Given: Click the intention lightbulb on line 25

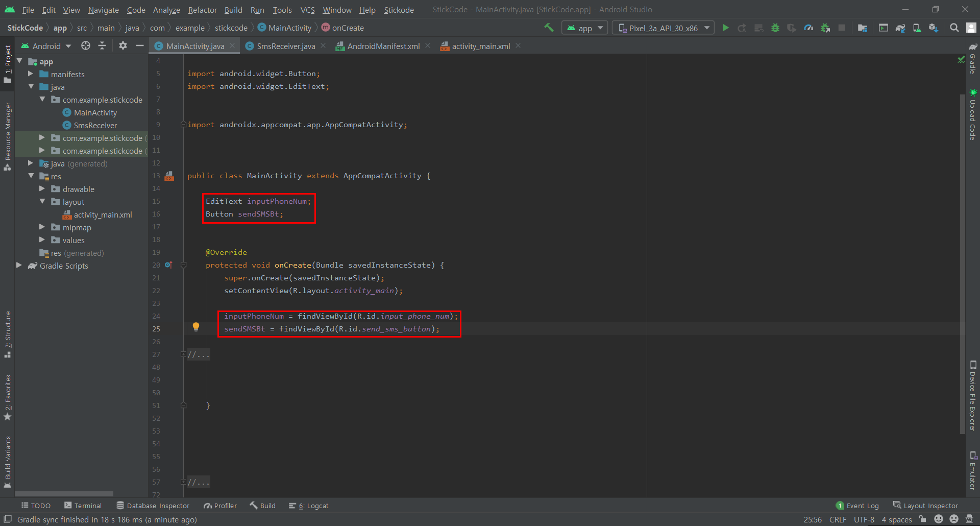Looking at the screenshot, I should pos(195,327).
